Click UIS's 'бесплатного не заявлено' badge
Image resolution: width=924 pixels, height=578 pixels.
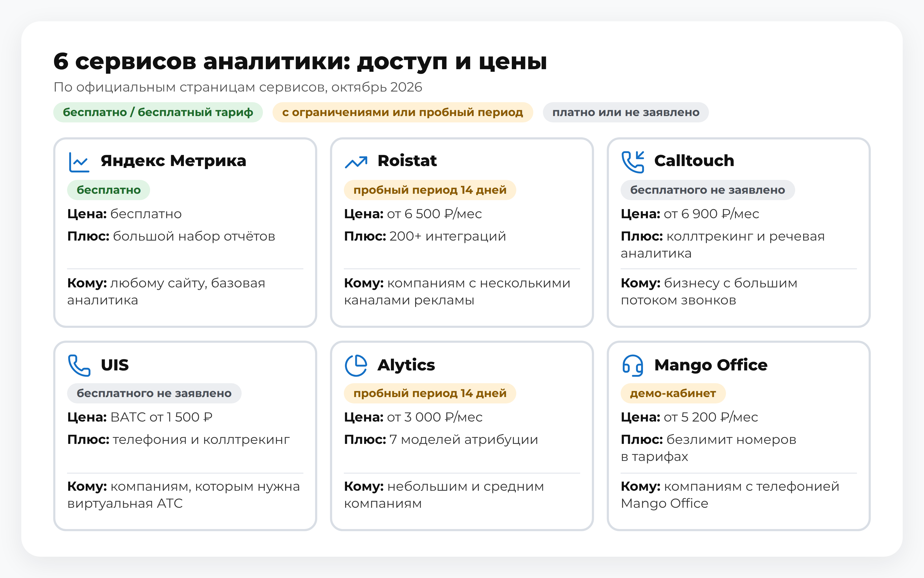point(154,393)
